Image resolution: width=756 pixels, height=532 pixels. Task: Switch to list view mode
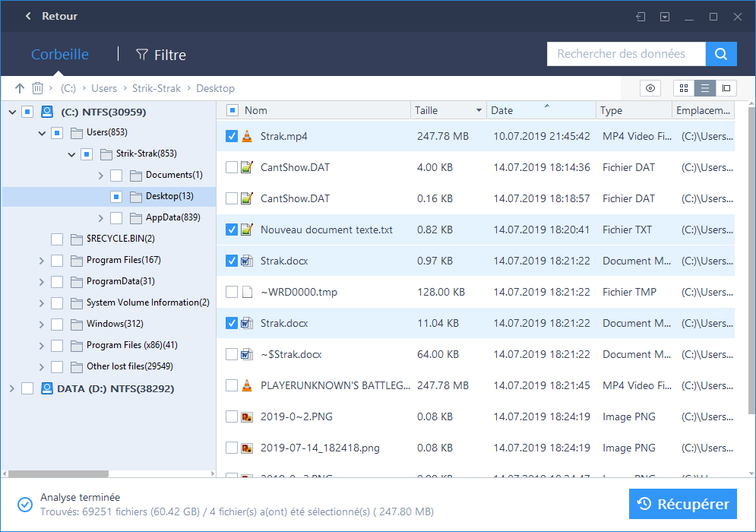pos(705,88)
